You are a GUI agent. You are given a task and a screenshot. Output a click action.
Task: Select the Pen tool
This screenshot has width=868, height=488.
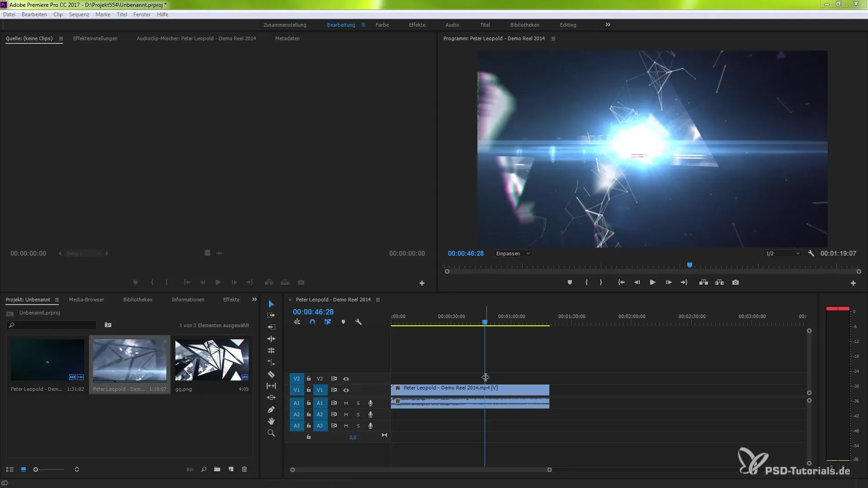271,409
